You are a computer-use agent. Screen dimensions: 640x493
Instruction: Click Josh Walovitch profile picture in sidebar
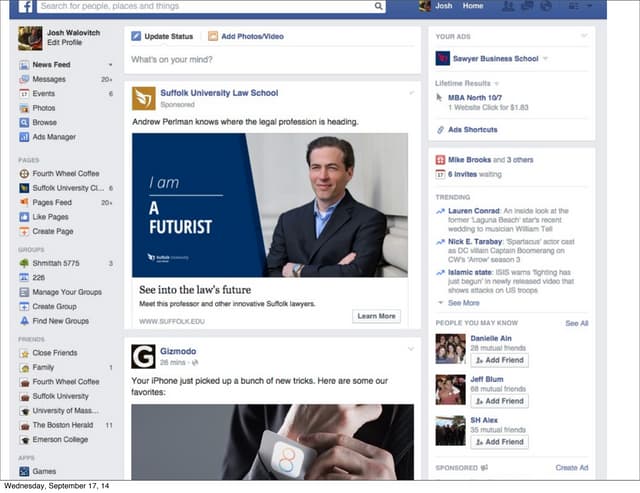tap(30, 38)
